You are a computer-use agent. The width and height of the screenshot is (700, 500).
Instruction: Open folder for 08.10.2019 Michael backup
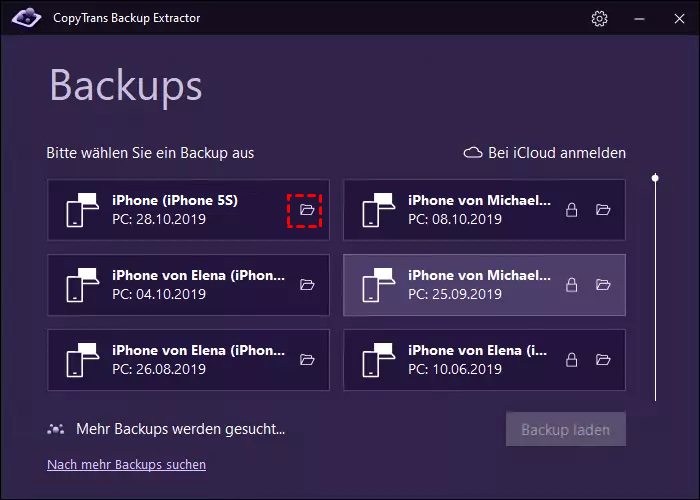click(x=603, y=210)
